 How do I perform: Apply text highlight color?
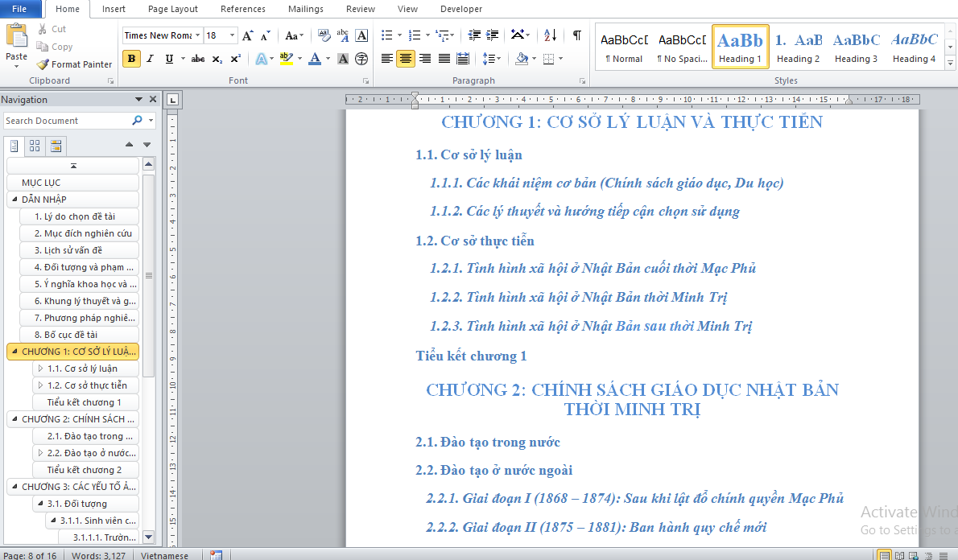(286, 59)
